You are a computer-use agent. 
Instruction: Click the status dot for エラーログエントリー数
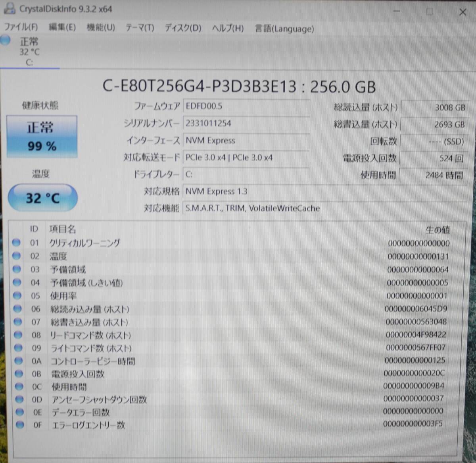(x=17, y=425)
